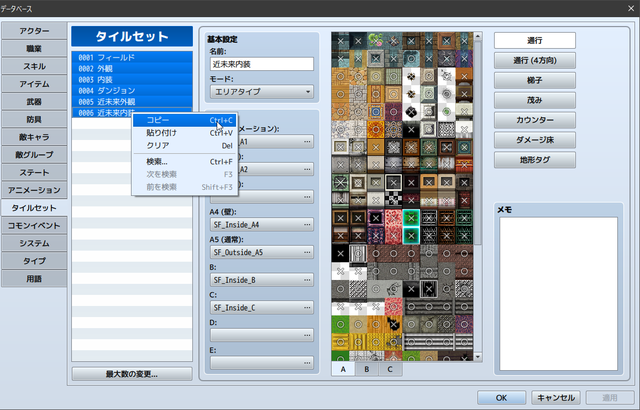The height and width of the screenshot is (410, 640).
Task: Select tileset 0002 外観
Action: [x=132, y=69]
